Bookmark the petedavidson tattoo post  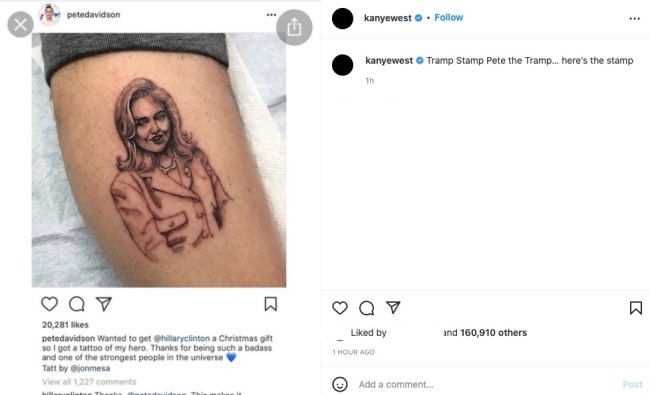[271, 304]
